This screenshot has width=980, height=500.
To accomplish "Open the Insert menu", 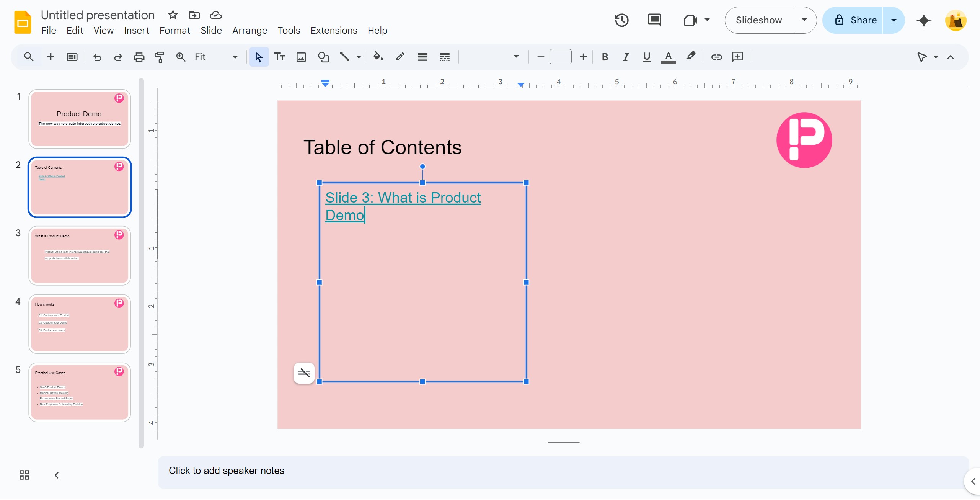I will [x=136, y=30].
